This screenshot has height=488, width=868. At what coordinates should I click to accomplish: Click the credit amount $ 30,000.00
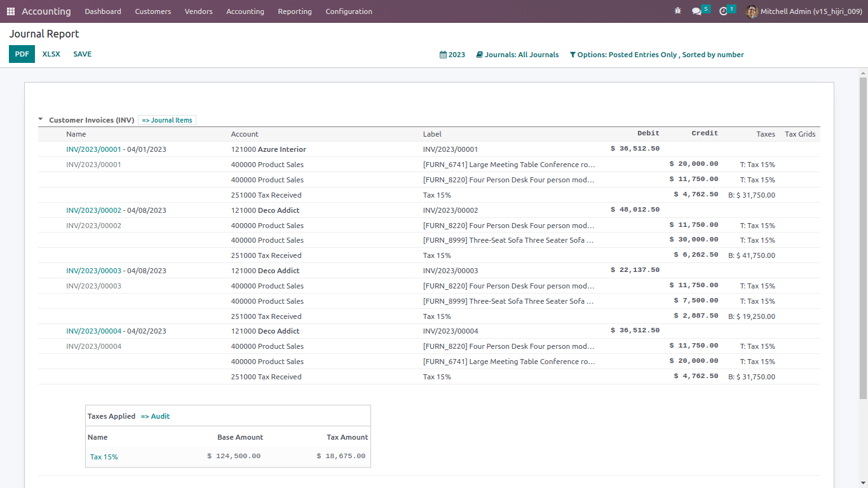(694, 240)
